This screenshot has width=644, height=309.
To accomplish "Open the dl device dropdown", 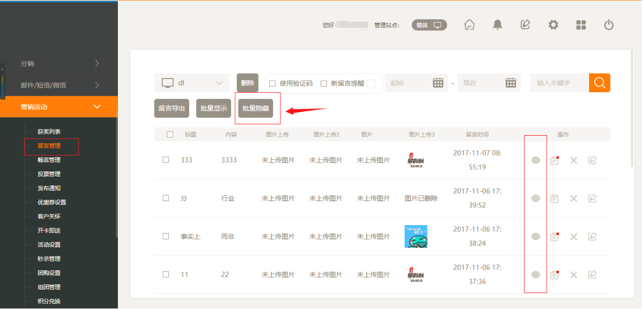I will (x=192, y=83).
